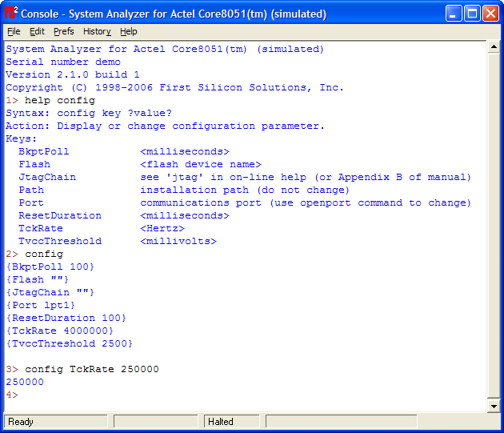Click the 'Keys:' heading line

(x=22, y=139)
